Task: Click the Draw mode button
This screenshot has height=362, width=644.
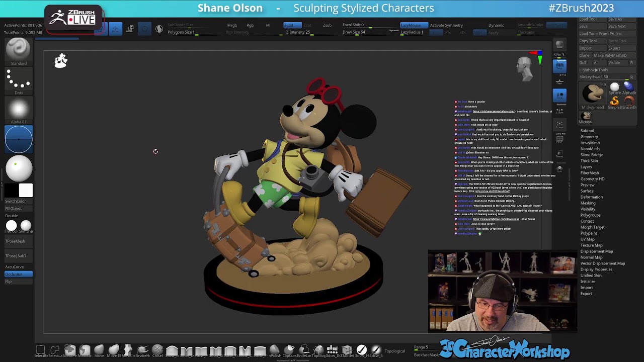Action: coord(115,29)
